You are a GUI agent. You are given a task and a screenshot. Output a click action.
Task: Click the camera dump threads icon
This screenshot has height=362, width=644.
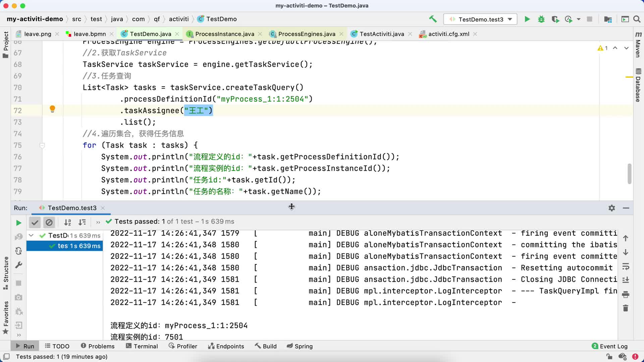point(19,297)
